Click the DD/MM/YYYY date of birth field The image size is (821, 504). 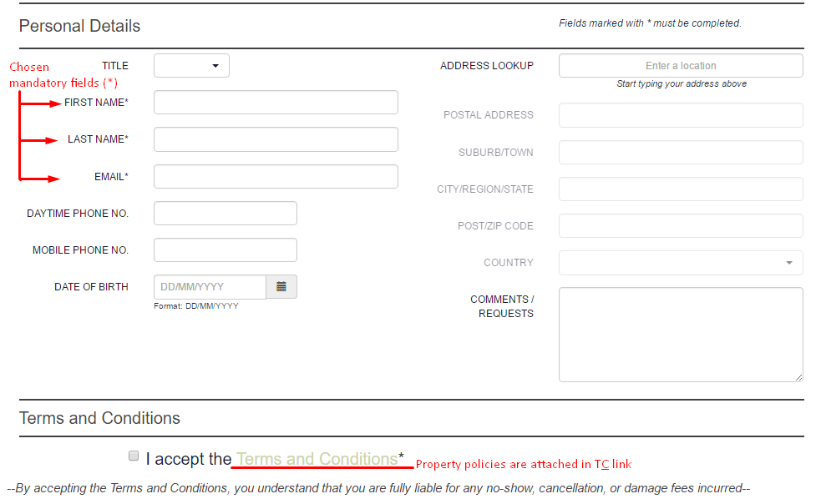210,287
